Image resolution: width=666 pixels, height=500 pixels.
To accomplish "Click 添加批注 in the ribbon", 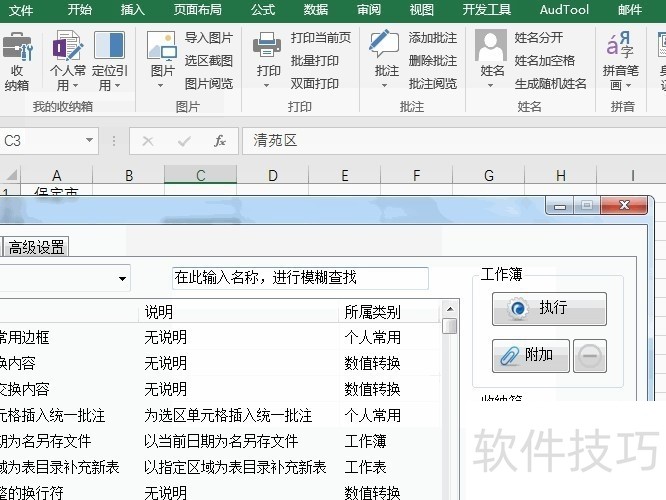I will 433,38.
